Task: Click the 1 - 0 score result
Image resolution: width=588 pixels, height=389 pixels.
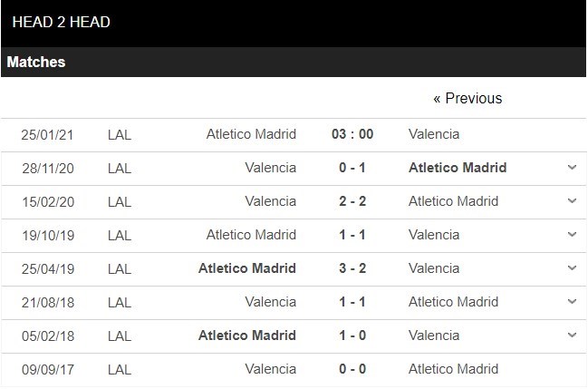Action: click(352, 336)
